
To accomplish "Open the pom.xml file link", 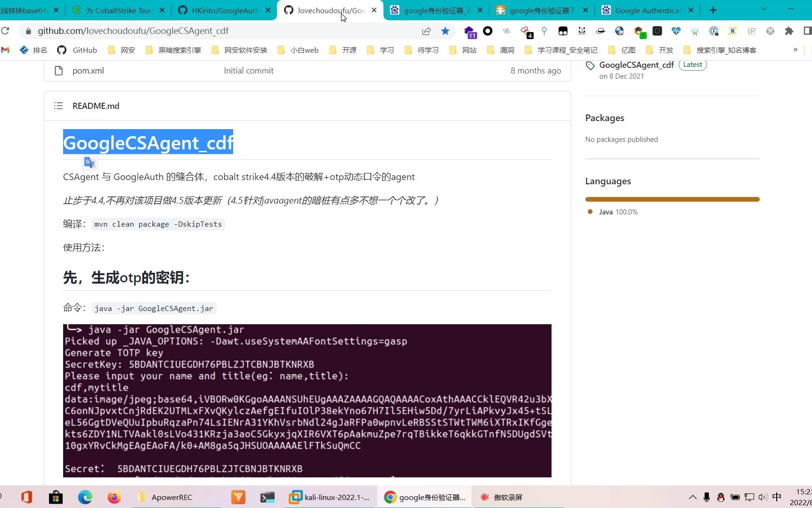I will 88,71.
